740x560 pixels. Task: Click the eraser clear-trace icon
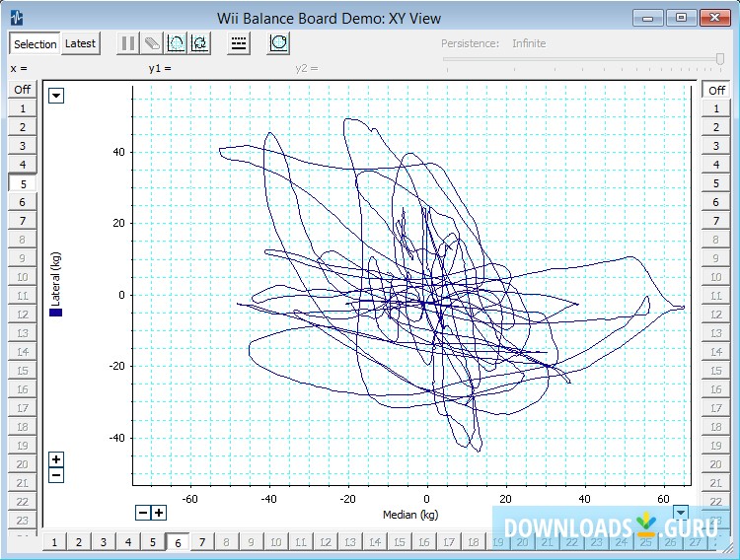pos(152,43)
